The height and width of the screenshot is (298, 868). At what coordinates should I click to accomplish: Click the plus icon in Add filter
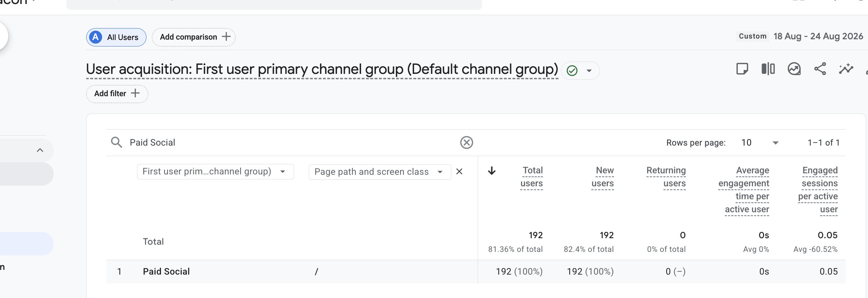click(x=135, y=93)
